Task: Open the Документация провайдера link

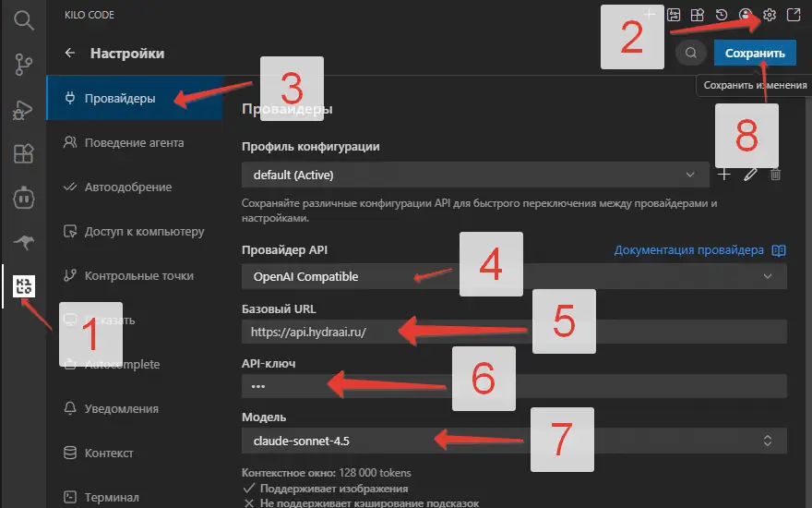Action: click(689, 250)
